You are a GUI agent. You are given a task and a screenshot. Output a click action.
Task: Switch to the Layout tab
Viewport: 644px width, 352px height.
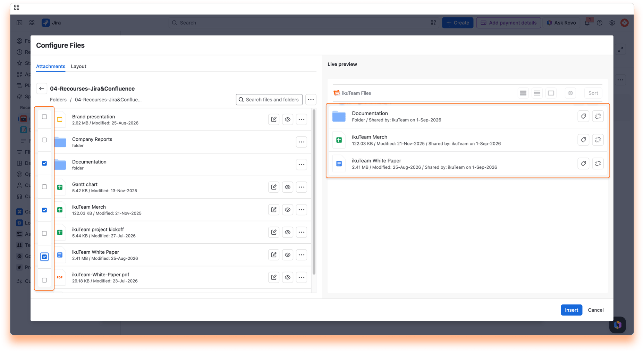pos(78,66)
